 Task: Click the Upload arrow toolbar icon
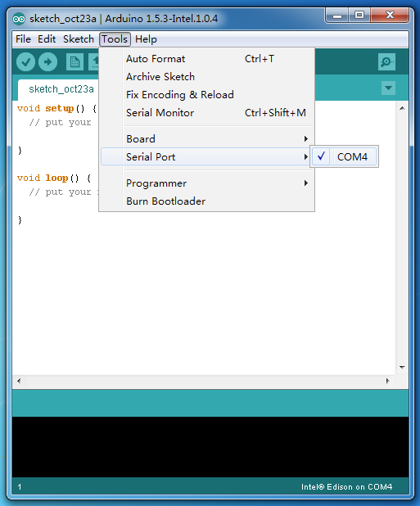47,61
